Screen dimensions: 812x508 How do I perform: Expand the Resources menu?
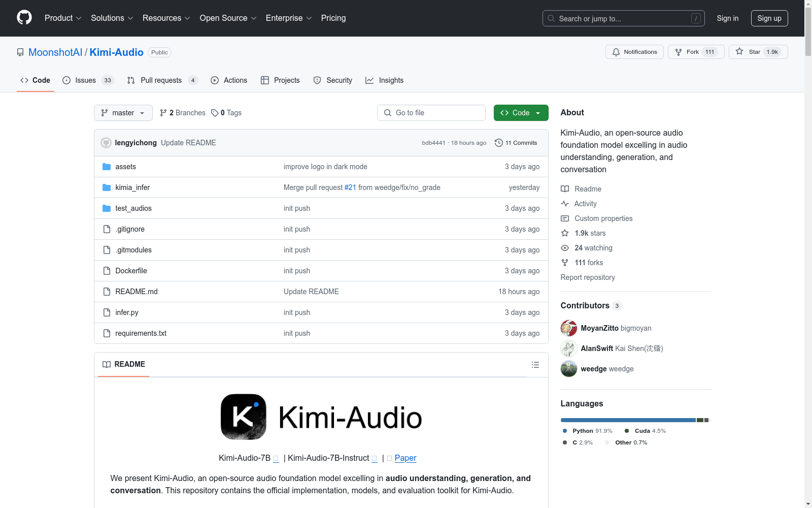click(x=166, y=18)
